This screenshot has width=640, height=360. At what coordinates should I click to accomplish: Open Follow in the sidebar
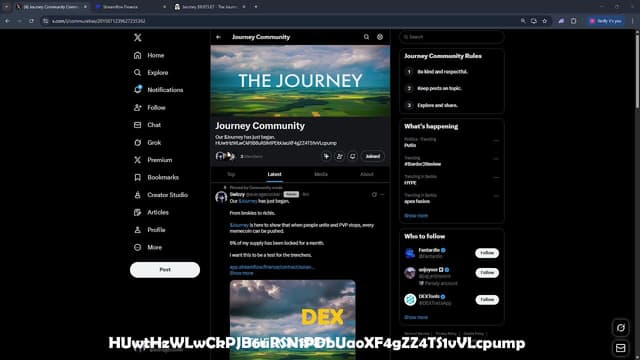pyautogui.click(x=149, y=108)
